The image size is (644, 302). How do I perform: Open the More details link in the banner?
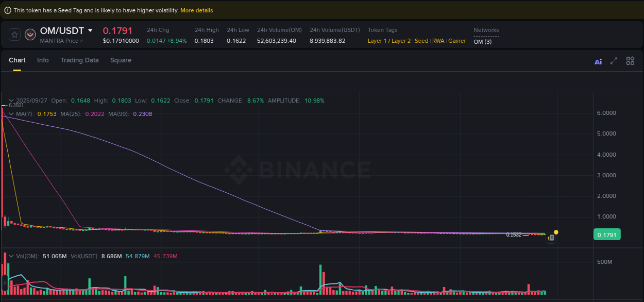[x=197, y=10]
